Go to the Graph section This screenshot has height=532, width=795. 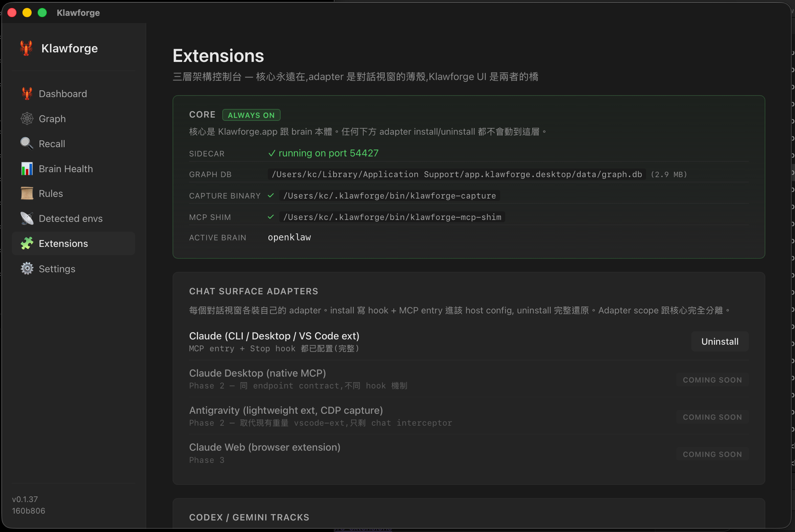74,119
